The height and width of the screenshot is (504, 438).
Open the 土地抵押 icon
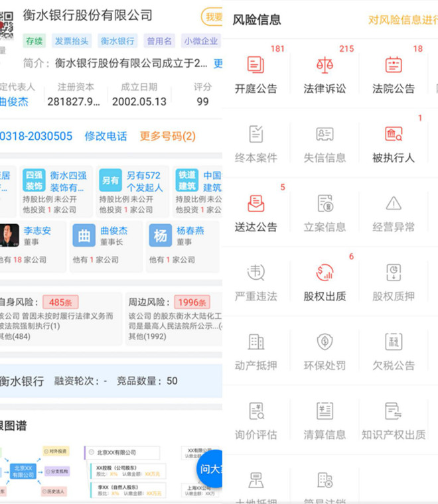(x=256, y=480)
